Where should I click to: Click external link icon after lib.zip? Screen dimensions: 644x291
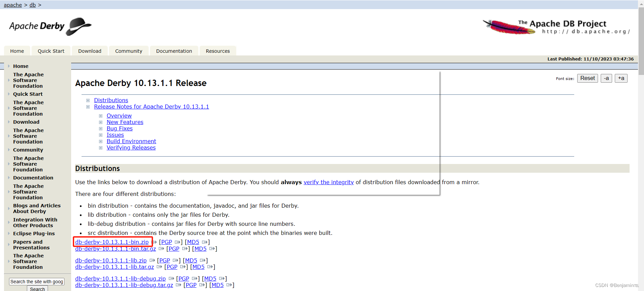pyautogui.click(x=152, y=260)
